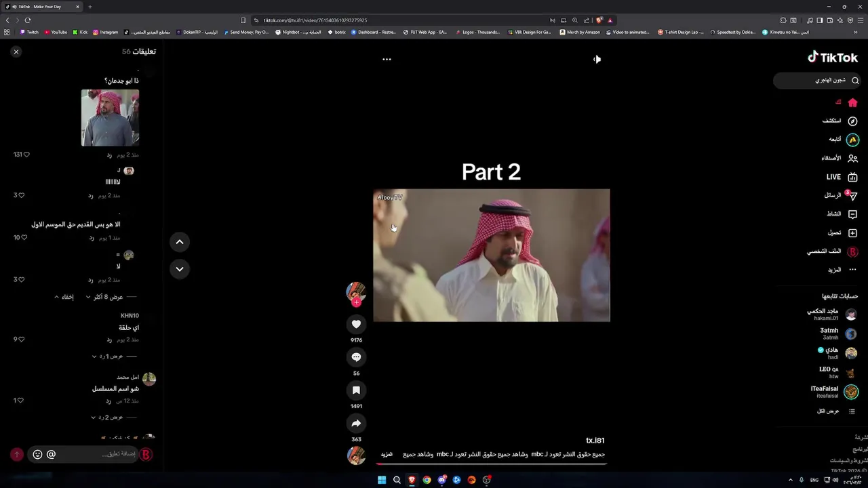The height and width of the screenshot is (488, 868).
Task: Open a new browser tab
Action: (x=90, y=7)
